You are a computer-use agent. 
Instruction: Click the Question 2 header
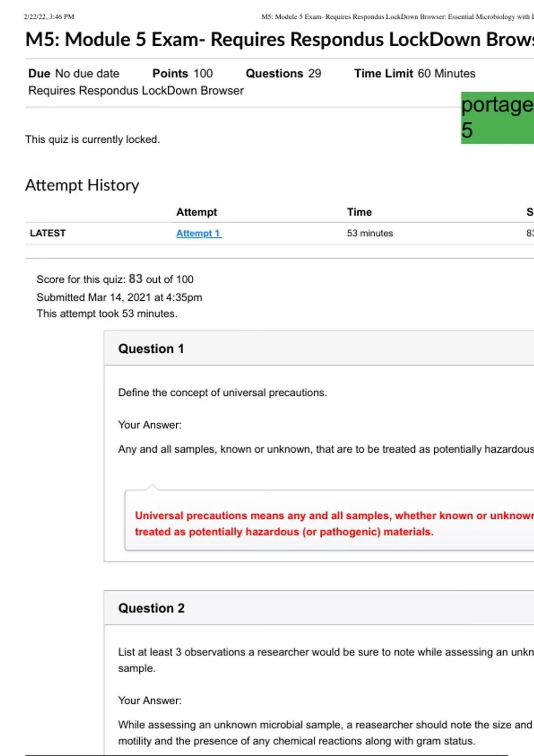tap(151, 608)
